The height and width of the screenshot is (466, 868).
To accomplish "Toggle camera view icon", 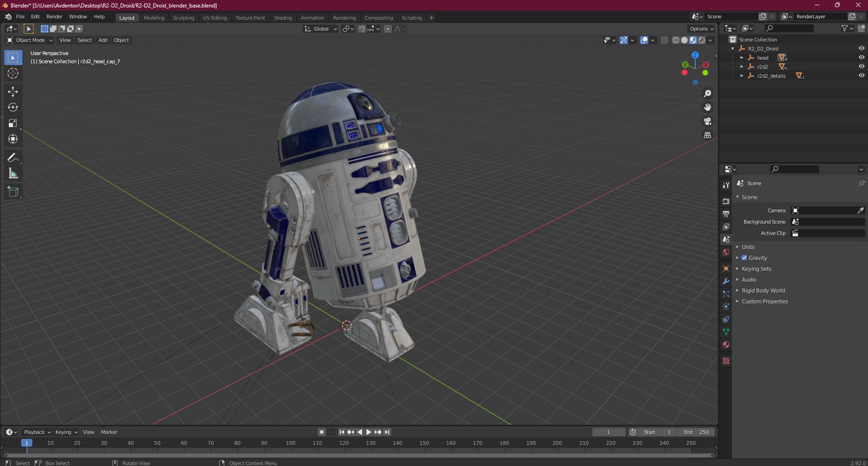I will (708, 121).
